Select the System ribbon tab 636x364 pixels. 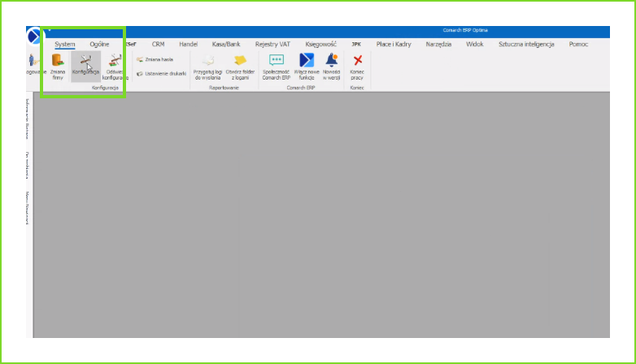click(x=65, y=44)
